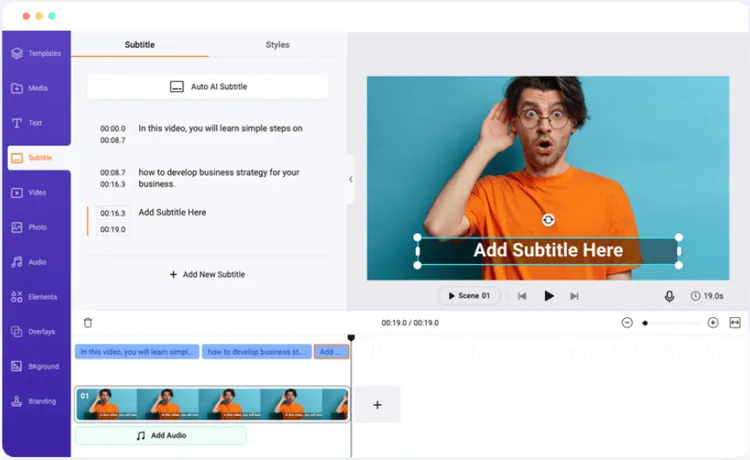Select the orange 'Add' subtitle timeline clip
Image resolution: width=750 pixels, height=460 pixels.
pos(331,352)
